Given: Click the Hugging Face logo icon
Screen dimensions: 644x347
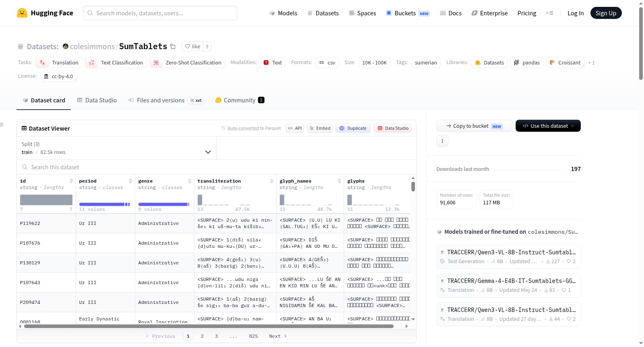Looking at the screenshot, I should click(22, 13).
